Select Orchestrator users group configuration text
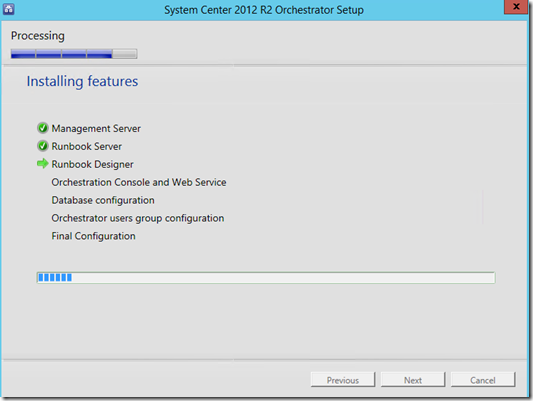Screen dimensions: 533x401 (x=138, y=218)
